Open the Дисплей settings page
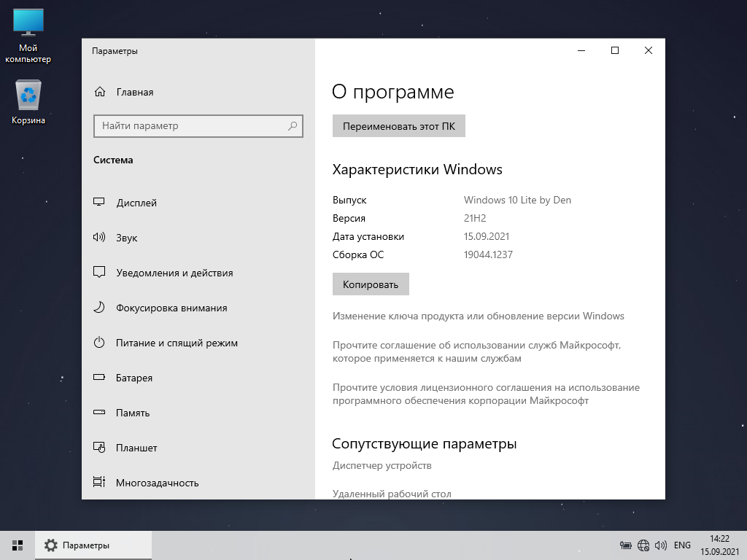 [136, 203]
